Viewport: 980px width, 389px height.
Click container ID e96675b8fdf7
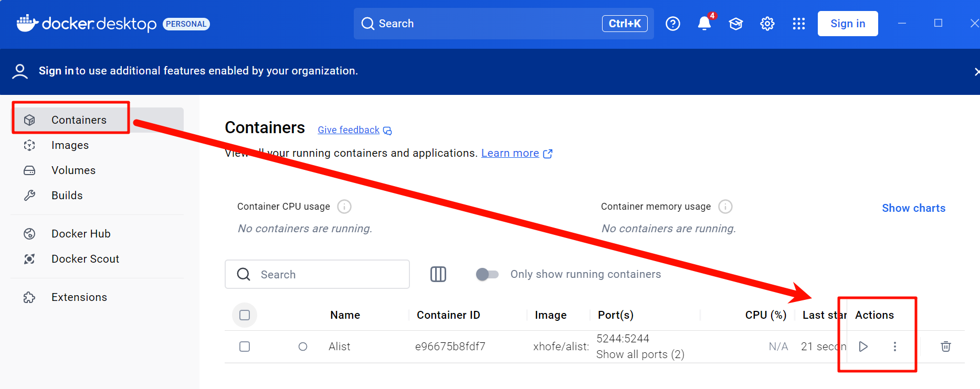coord(450,347)
